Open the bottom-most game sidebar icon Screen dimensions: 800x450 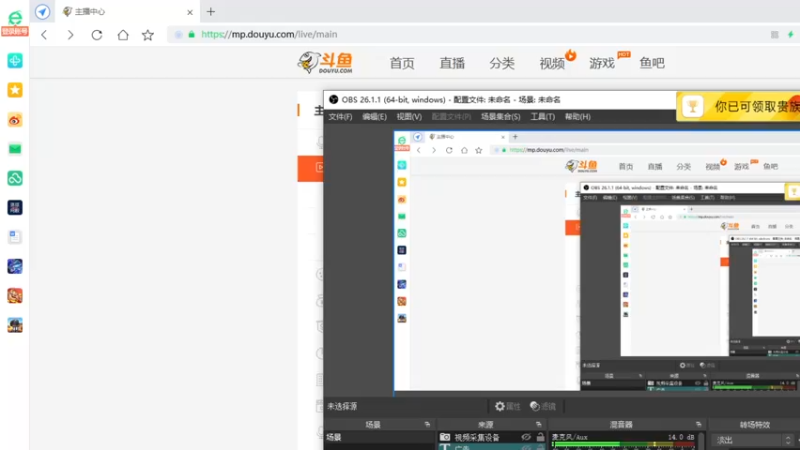tap(15, 325)
